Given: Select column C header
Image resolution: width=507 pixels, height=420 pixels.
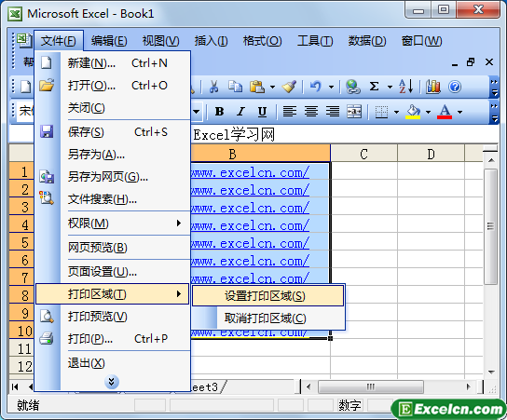Looking at the screenshot, I should (x=364, y=154).
